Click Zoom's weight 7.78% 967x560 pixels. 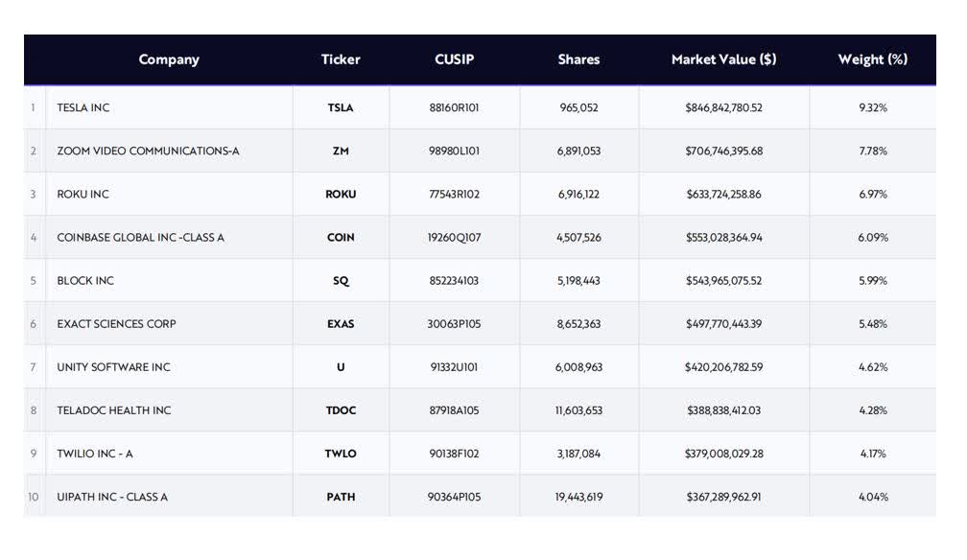pos(873,152)
